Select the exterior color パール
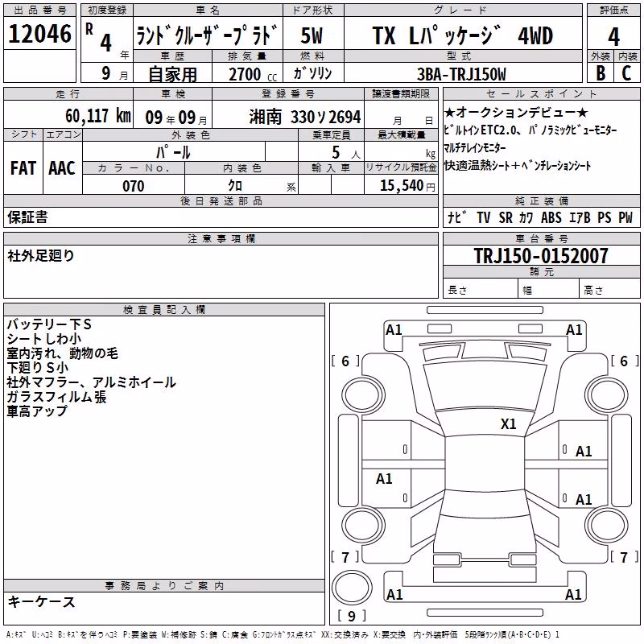 tap(173, 152)
